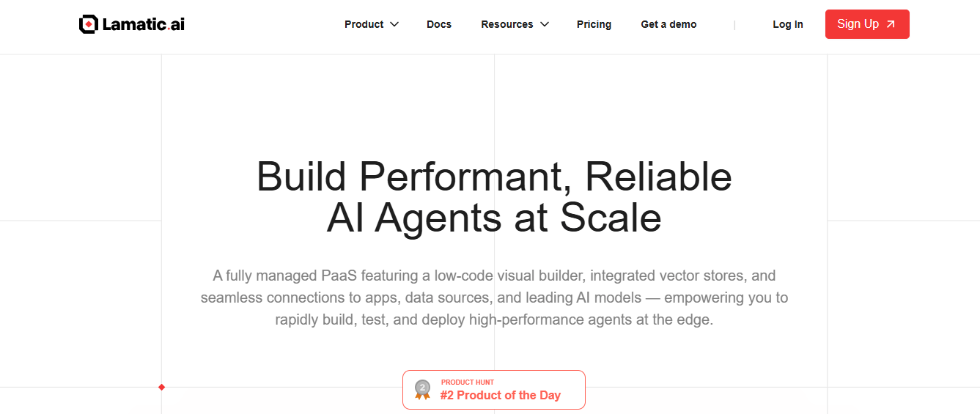Image resolution: width=980 pixels, height=414 pixels.
Task: Click the fully managed PaaS description paragraph
Action: pyautogui.click(x=494, y=297)
